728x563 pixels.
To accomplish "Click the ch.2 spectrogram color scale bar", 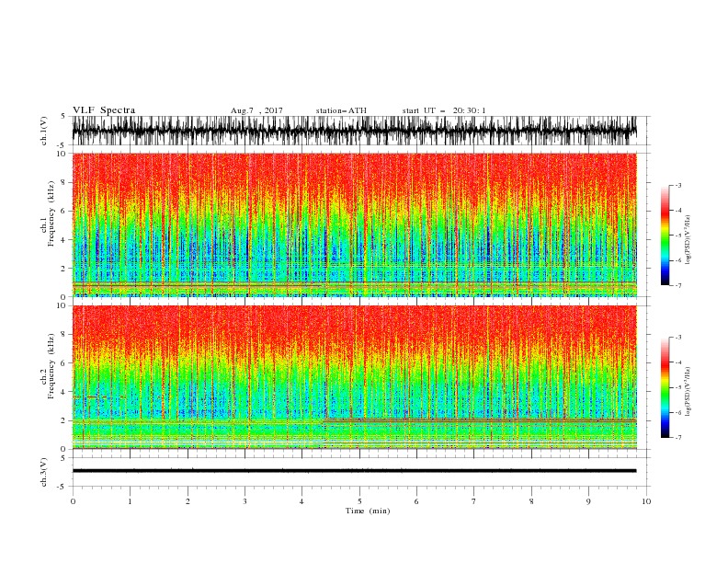I will coord(665,387).
